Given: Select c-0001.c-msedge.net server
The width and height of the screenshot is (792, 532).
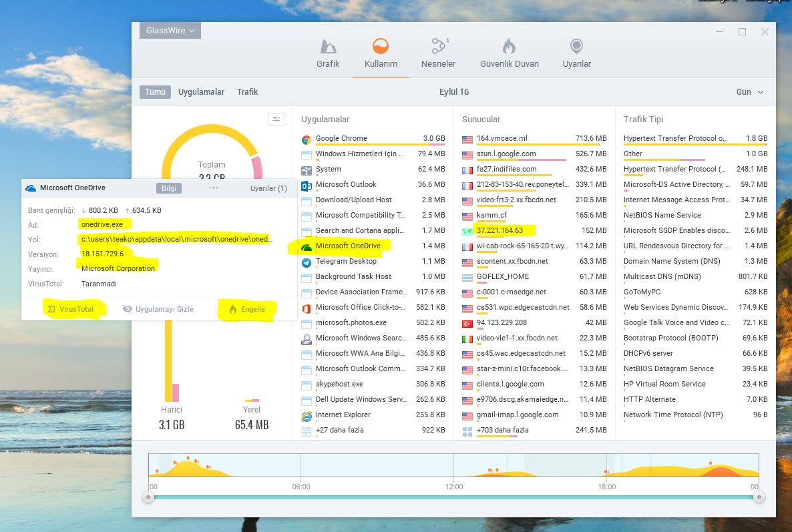Looking at the screenshot, I should click(534, 292).
